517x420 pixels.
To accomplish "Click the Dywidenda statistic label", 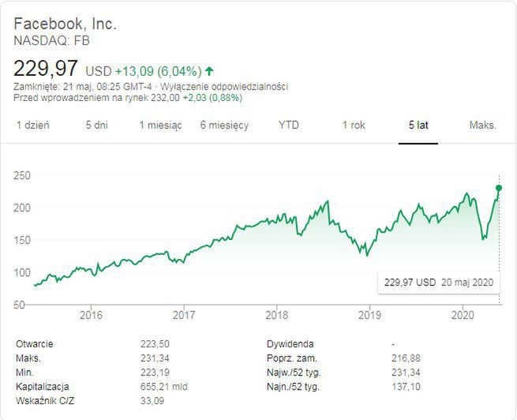I will [x=290, y=344].
